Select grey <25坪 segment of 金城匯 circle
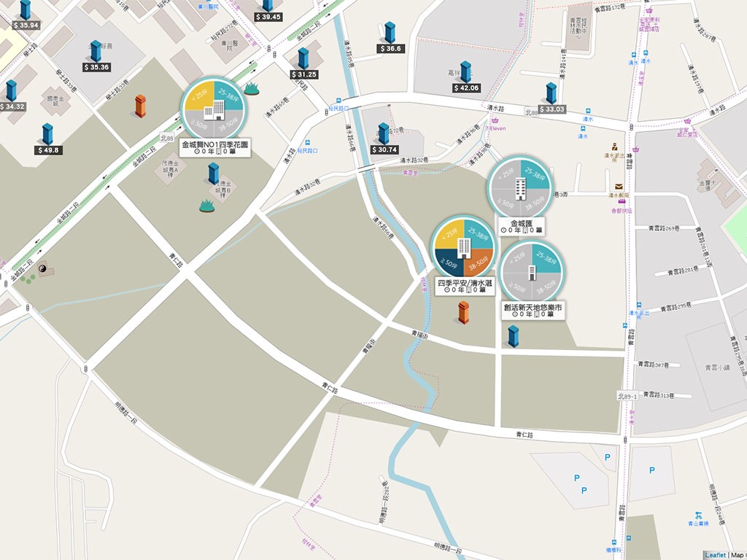The width and height of the screenshot is (747, 560). [506, 175]
